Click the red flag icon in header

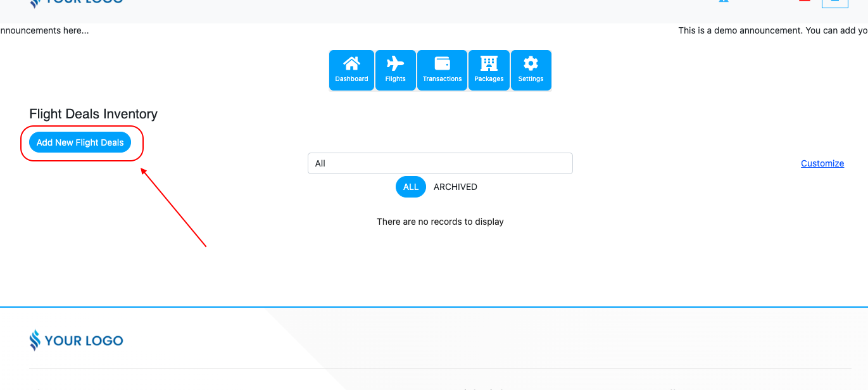(804, 1)
